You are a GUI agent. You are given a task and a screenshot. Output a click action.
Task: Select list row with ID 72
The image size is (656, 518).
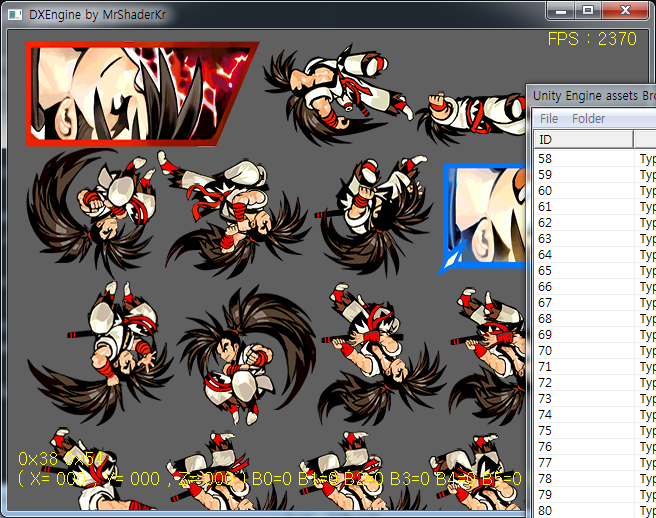pos(595,382)
